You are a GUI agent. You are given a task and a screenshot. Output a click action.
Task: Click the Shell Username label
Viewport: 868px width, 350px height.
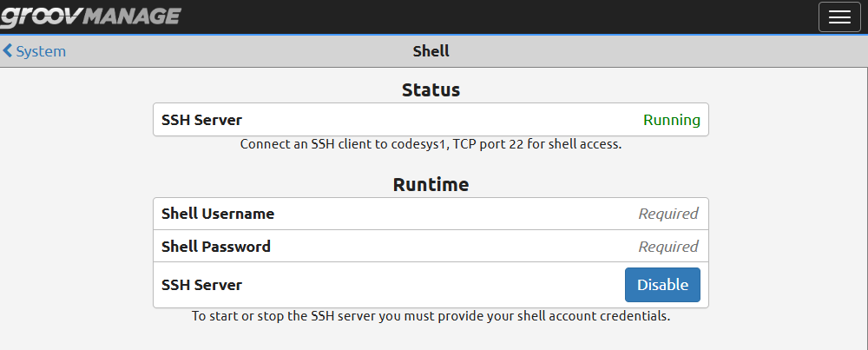pos(218,214)
